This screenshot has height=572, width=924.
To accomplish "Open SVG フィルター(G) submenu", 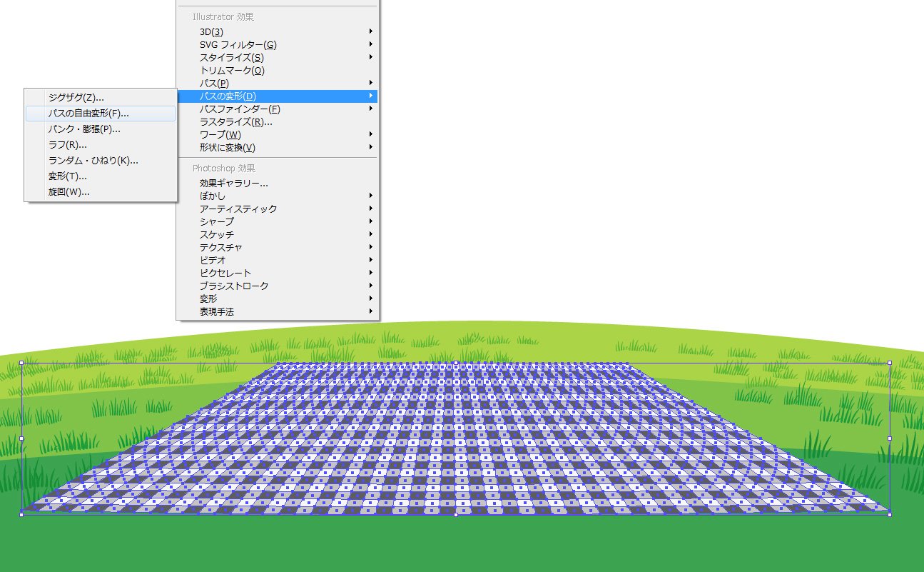I will coord(278,44).
